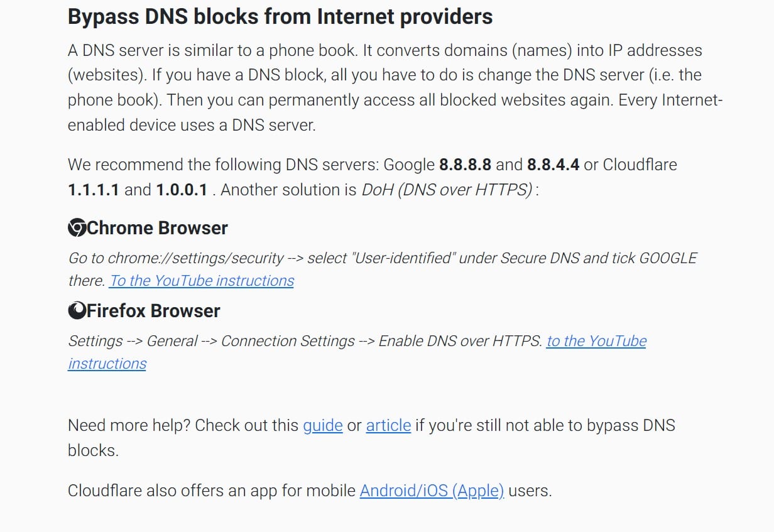The height and width of the screenshot is (532, 774).
Task: Open Firefox's YouTube instructions link
Action: (357, 352)
